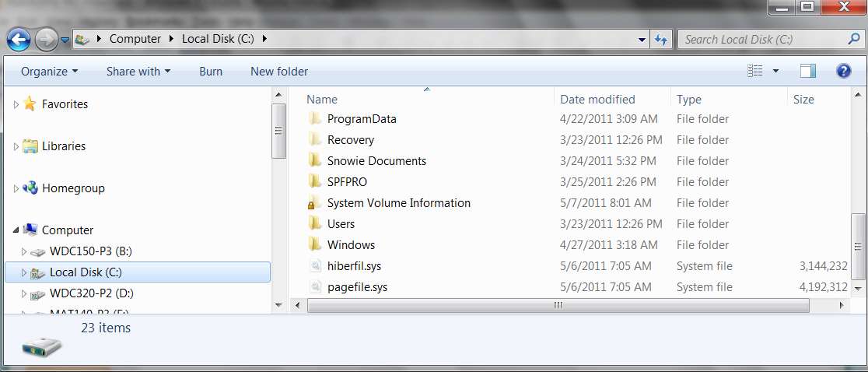Click the Forward navigation arrow
This screenshot has width=868, height=372.
click(x=46, y=40)
